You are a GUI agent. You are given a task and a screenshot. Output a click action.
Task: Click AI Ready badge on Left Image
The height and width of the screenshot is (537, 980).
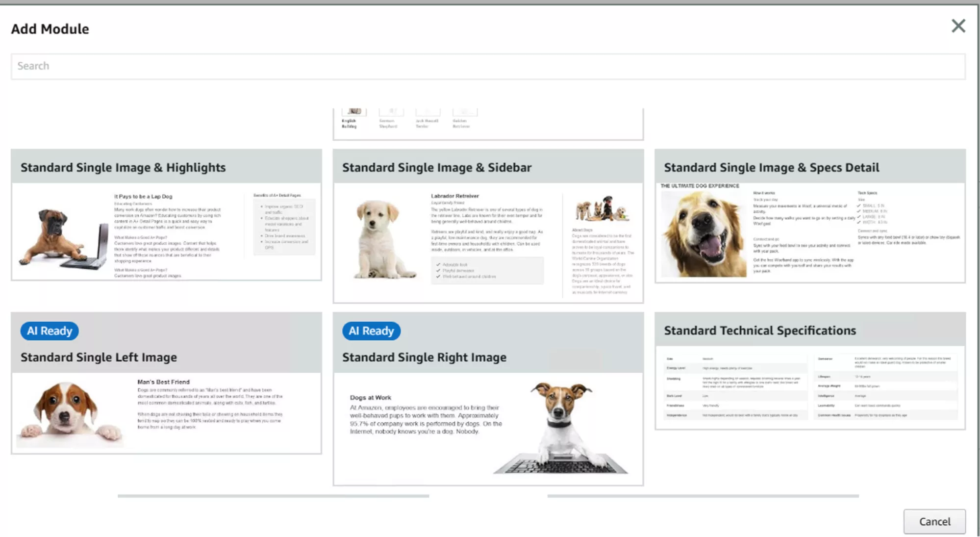pyautogui.click(x=50, y=331)
